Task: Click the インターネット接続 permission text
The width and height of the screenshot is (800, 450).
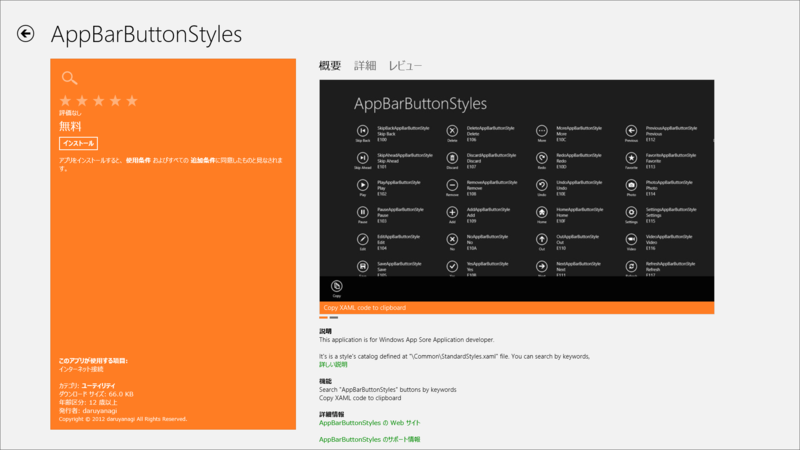Action: 81,369
